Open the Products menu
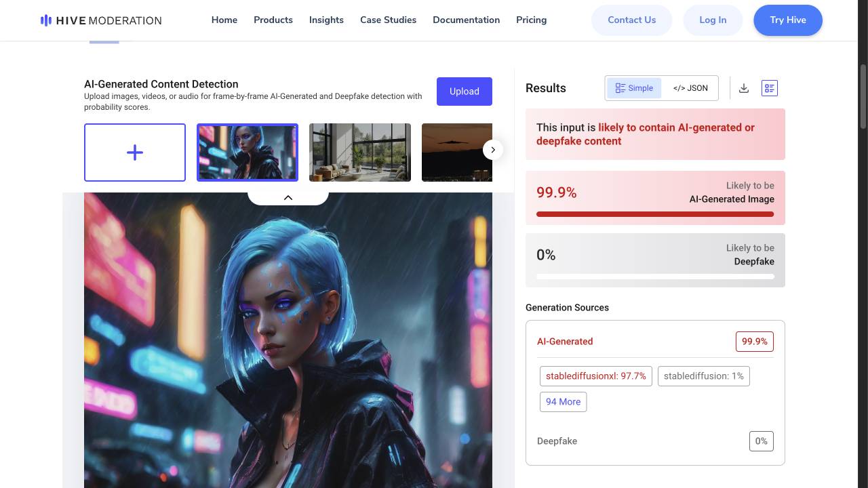The width and height of the screenshot is (868, 488). point(273,20)
